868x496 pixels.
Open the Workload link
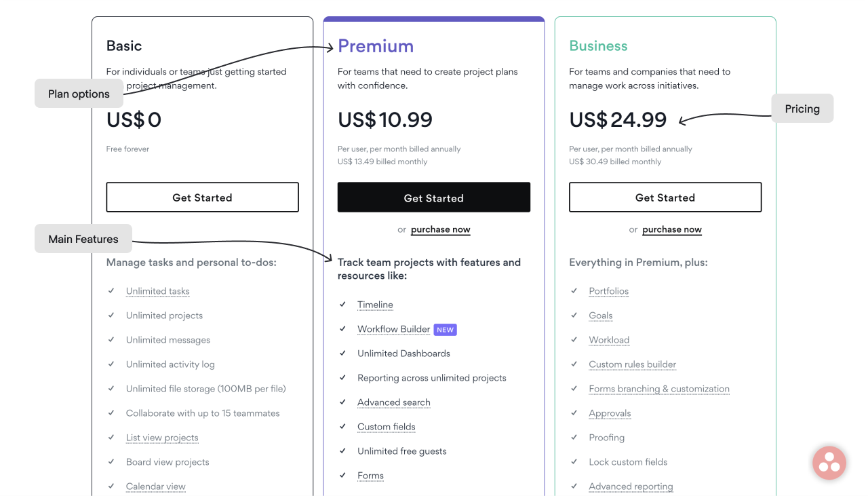tap(609, 340)
